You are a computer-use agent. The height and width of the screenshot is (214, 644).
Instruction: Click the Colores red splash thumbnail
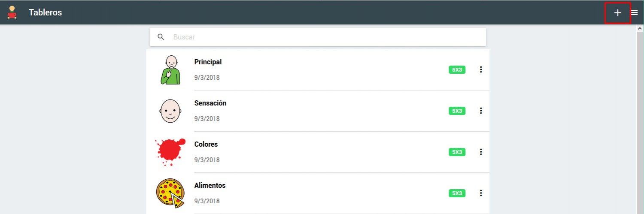tap(170, 152)
